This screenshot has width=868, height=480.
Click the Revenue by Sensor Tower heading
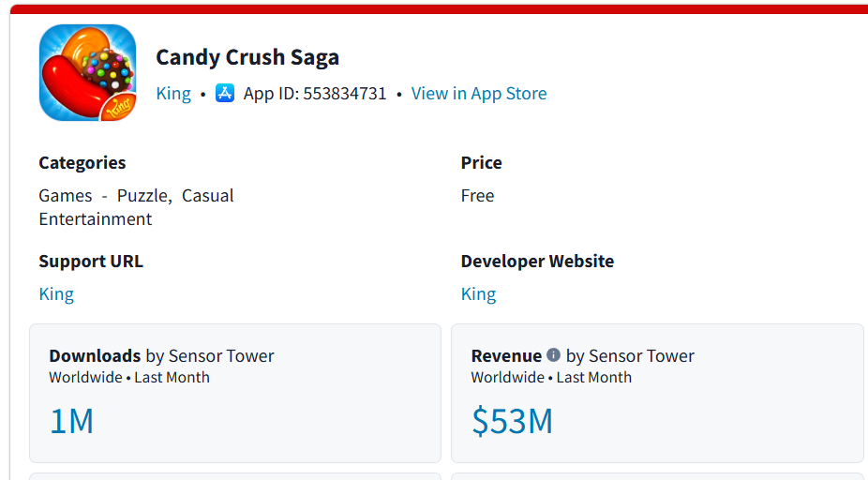pyautogui.click(x=582, y=356)
